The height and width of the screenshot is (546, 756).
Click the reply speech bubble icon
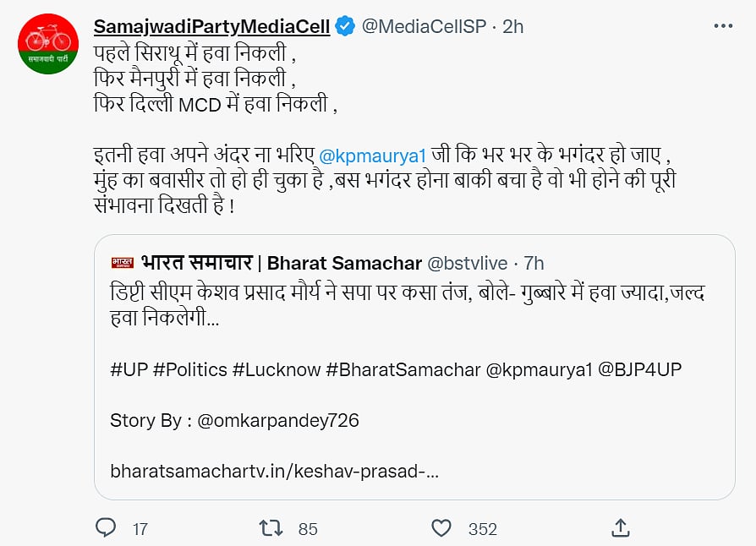pos(106,528)
